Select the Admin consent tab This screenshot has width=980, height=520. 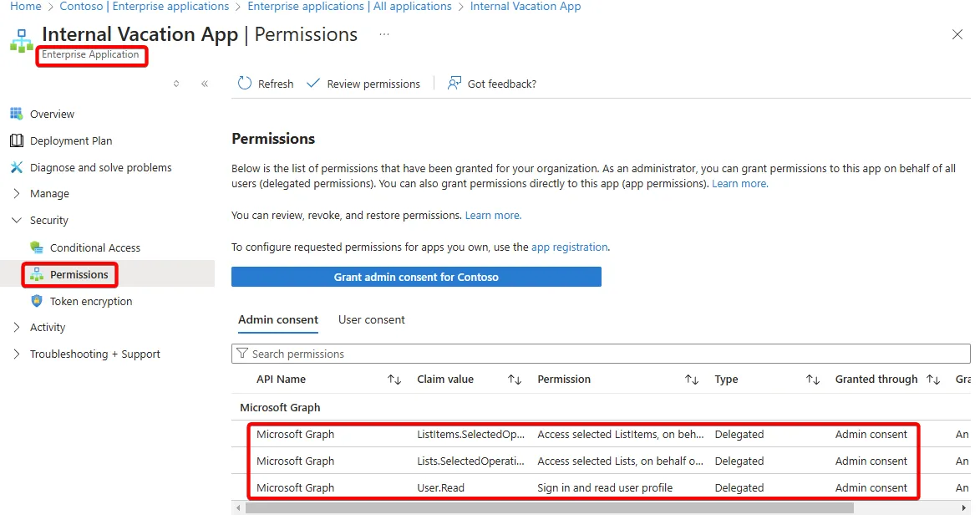278,319
